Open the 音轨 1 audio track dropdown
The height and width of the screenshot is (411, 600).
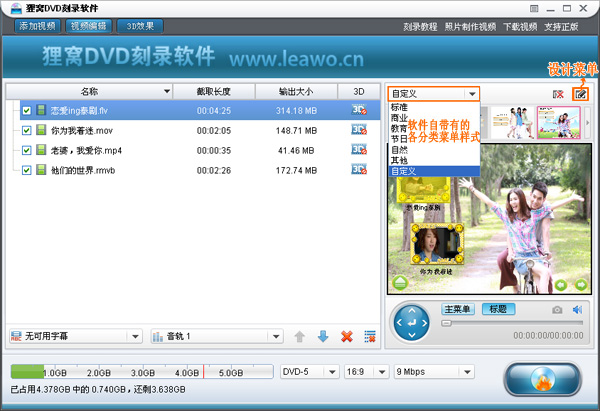217,336
